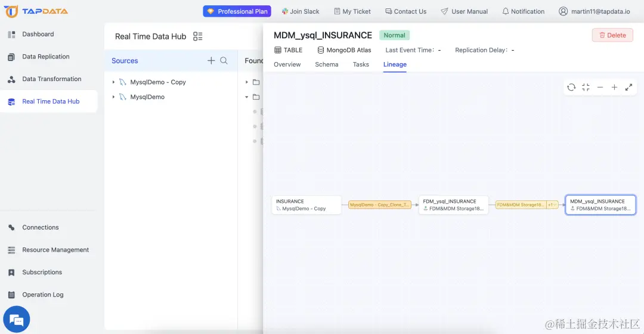Add a new source with plus icon

tap(211, 60)
